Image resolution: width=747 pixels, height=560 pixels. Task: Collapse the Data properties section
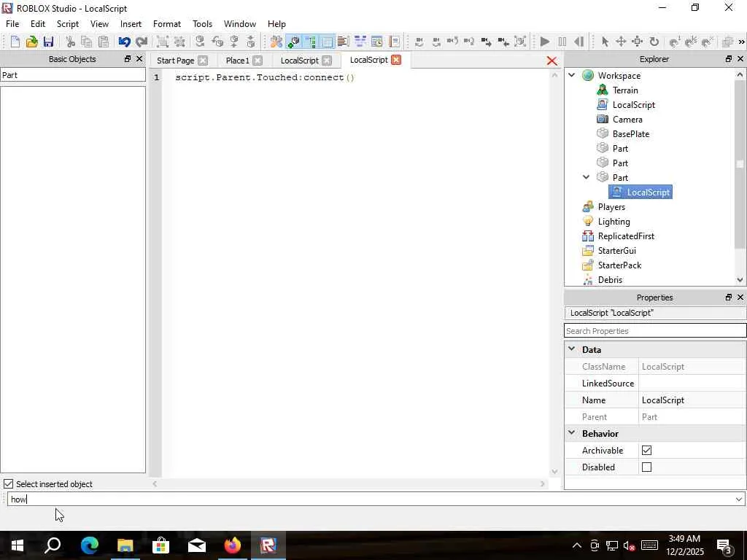(x=572, y=349)
